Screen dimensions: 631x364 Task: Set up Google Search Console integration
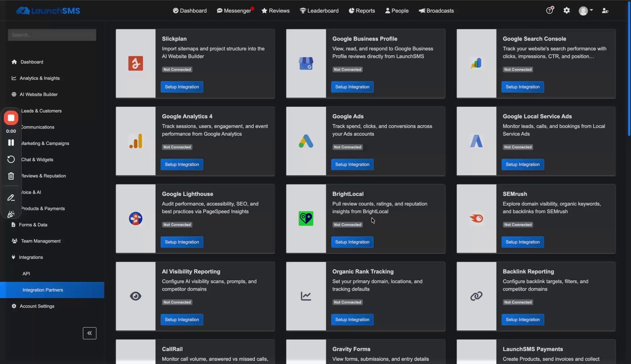(x=523, y=87)
